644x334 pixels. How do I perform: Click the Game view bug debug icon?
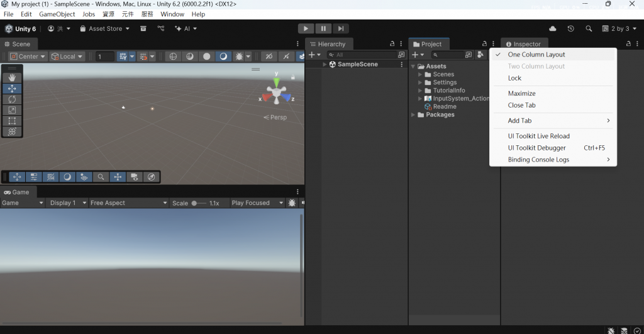coord(292,203)
